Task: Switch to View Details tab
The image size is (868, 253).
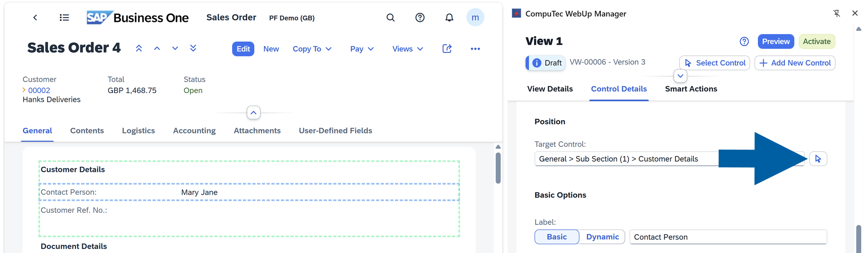Action: [550, 89]
